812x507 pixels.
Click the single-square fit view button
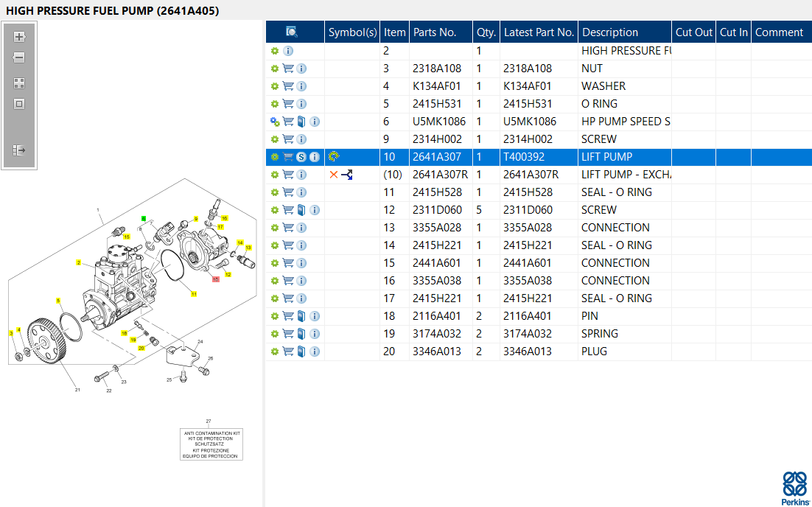click(x=19, y=104)
